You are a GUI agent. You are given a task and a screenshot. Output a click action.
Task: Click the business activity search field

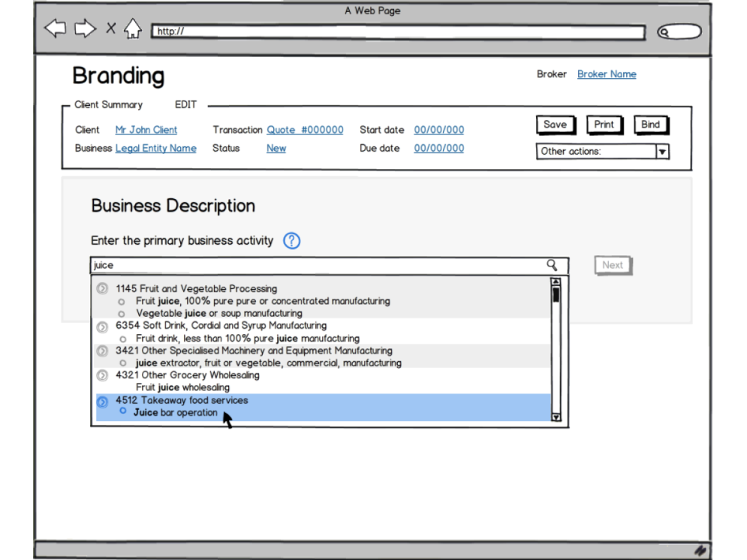330,265
